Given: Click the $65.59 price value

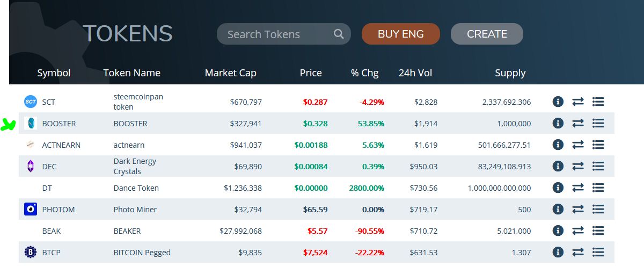Looking at the screenshot, I should [315, 210].
